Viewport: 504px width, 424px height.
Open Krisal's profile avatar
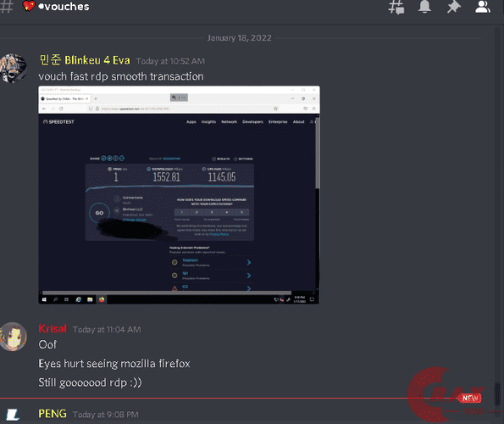pyautogui.click(x=13, y=337)
